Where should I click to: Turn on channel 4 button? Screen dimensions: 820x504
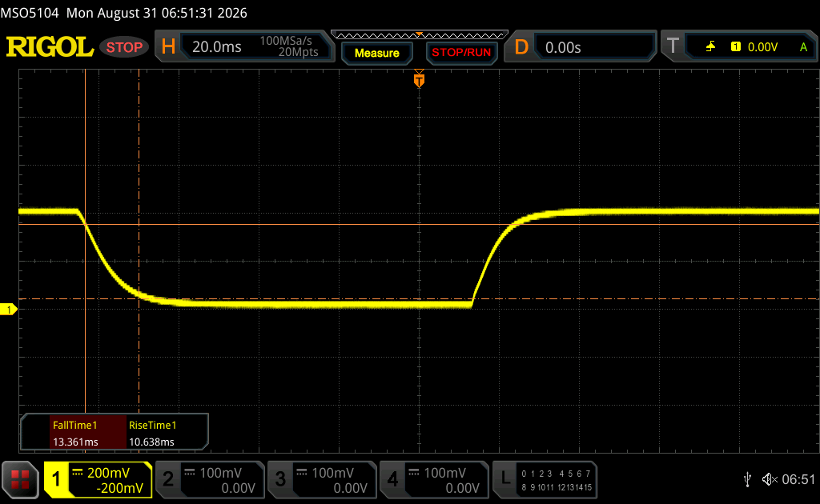point(434,479)
